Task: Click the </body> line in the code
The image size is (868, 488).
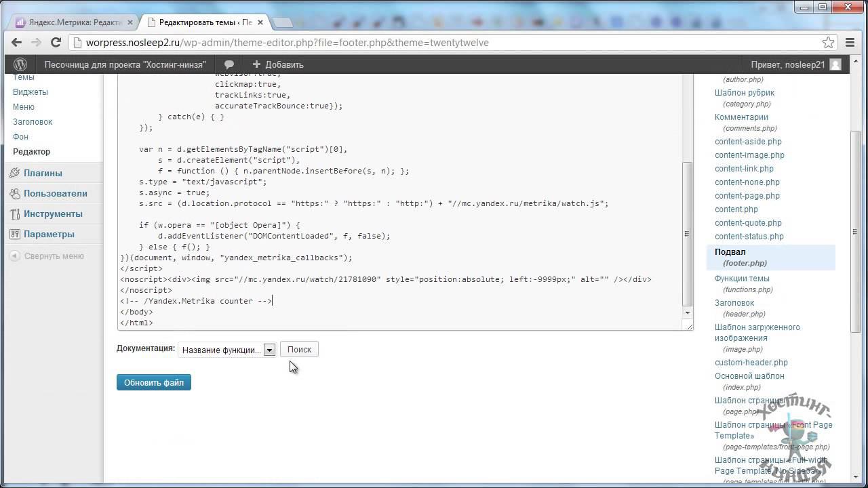Action: point(136,312)
